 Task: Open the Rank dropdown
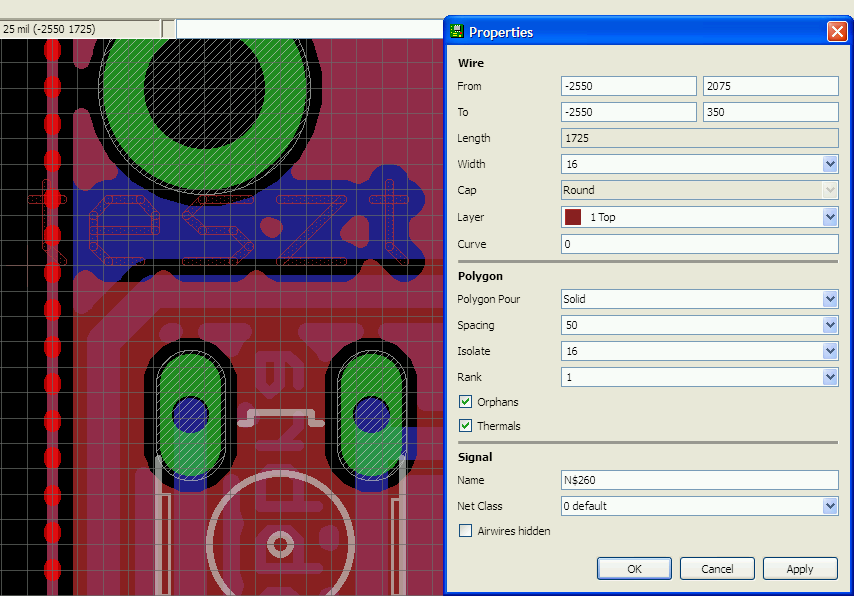[829, 377]
